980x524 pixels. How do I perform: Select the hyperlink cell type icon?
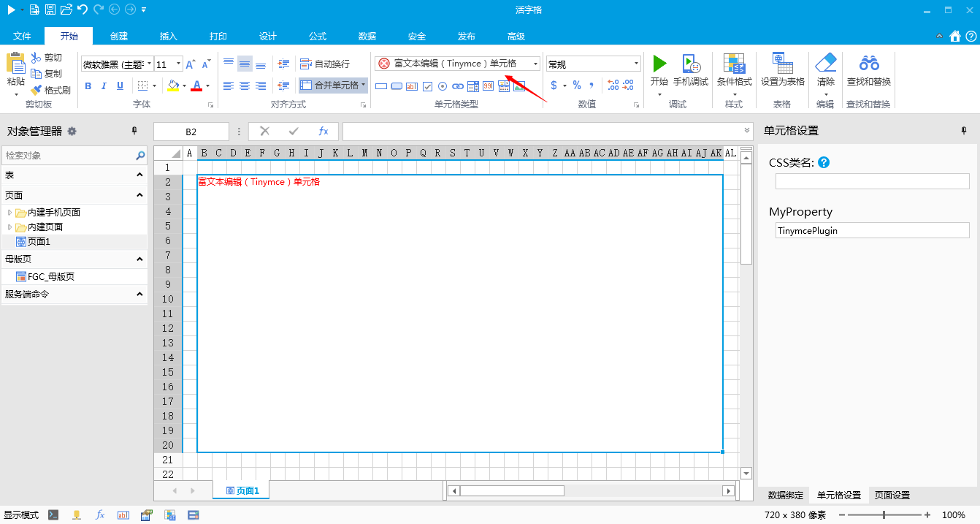point(458,86)
